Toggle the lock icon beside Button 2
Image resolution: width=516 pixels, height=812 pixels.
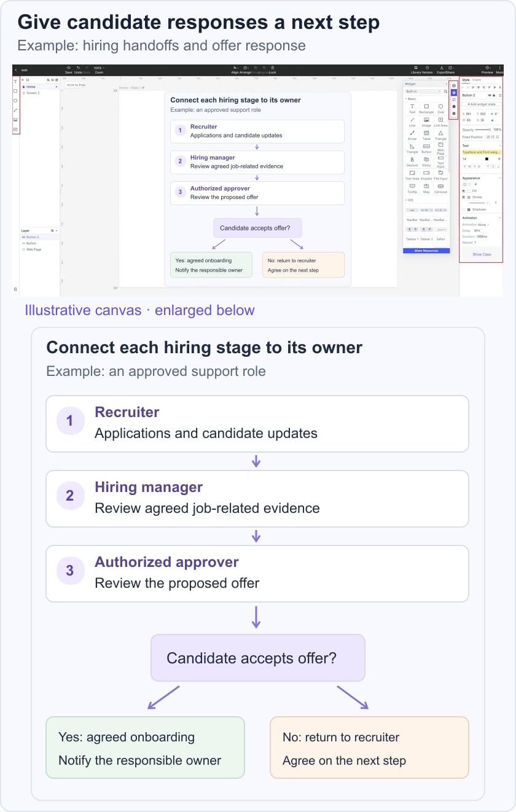click(494, 95)
